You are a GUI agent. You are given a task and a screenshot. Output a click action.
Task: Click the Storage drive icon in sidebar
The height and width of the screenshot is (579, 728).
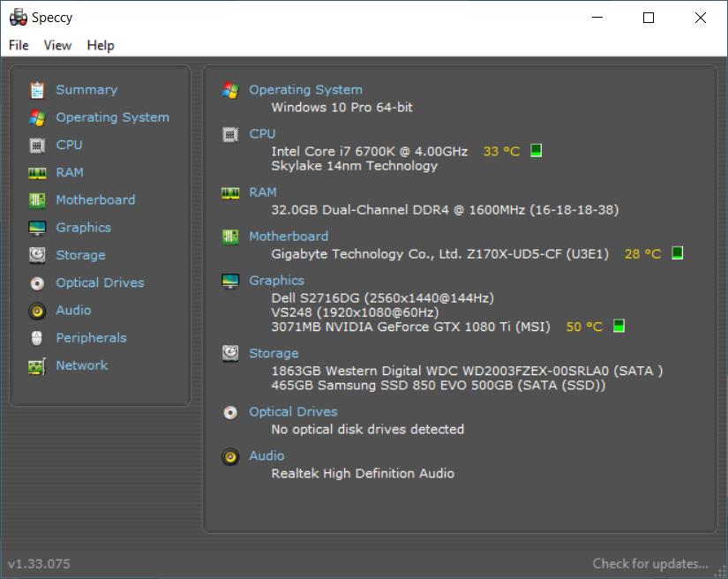37,255
